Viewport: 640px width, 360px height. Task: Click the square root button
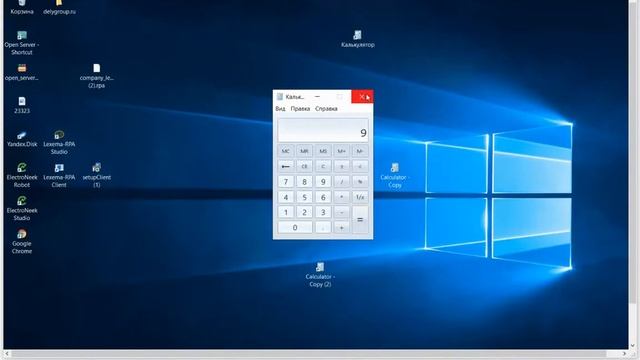(x=360, y=166)
